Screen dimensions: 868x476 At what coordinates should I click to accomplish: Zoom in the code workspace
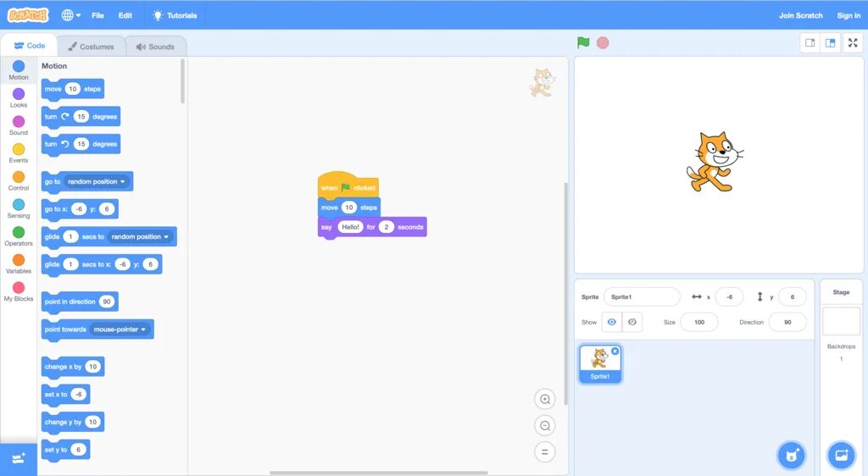pyautogui.click(x=545, y=399)
